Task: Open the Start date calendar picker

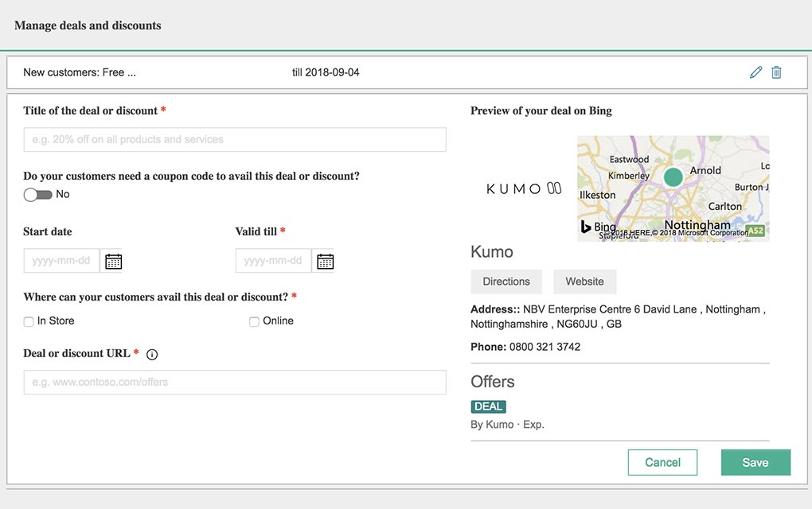Action: [113, 261]
